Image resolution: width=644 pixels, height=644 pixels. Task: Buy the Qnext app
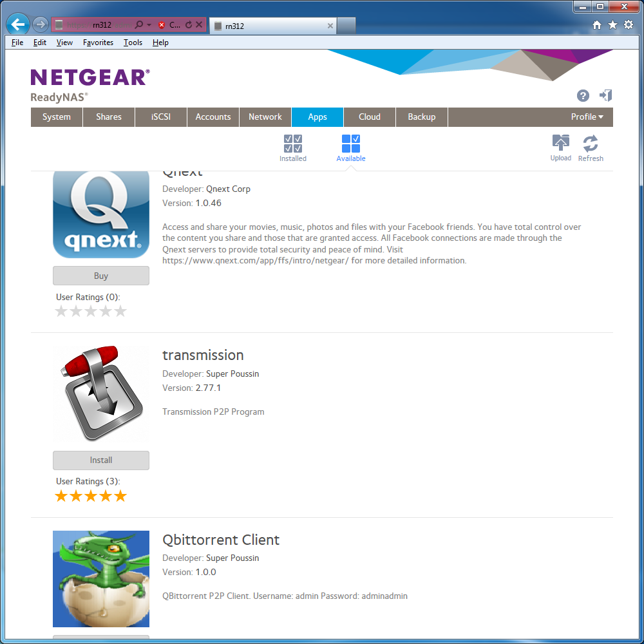[101, 276]
